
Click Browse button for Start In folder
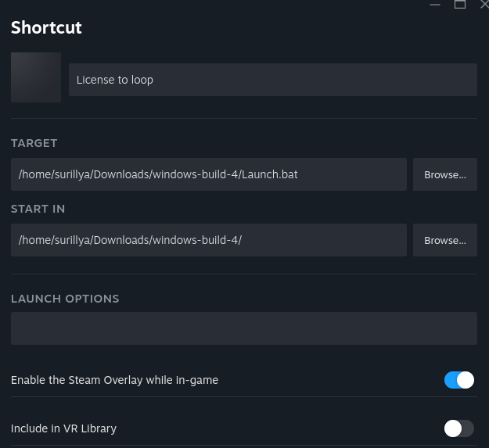[x=444, y=240]
